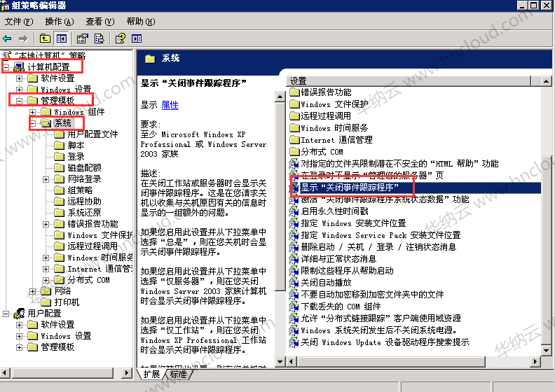Select 组策略 folder in the tree
The image size is (555, 392).
pos(80,190)
